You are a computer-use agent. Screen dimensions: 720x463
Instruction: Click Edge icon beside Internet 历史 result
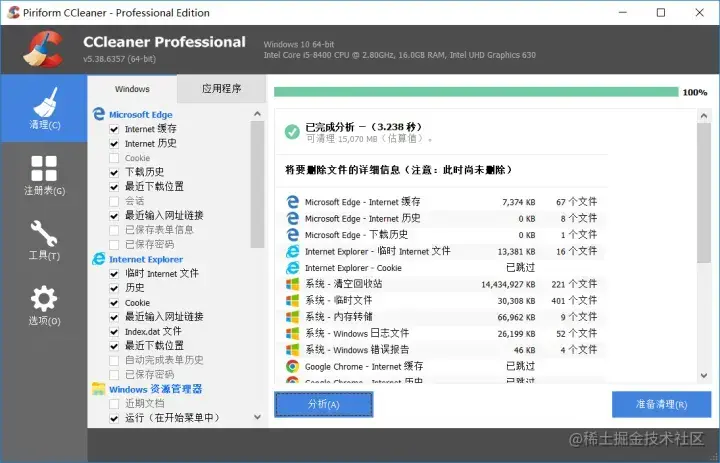292,219
